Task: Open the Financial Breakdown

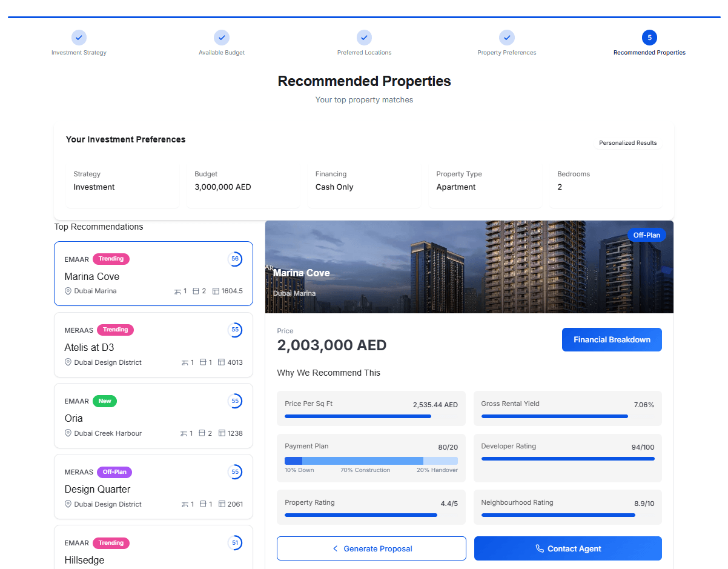Action: click(x=611, y=339)
